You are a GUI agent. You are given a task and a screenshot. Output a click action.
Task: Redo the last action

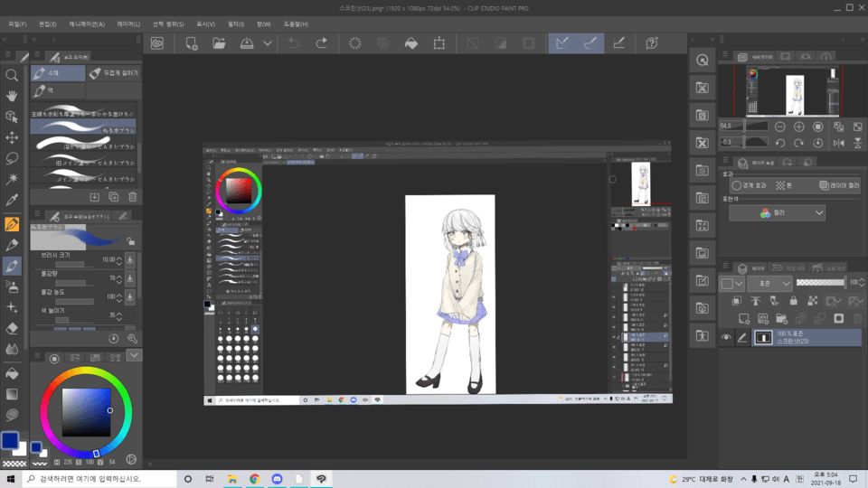tap(321, 43)
